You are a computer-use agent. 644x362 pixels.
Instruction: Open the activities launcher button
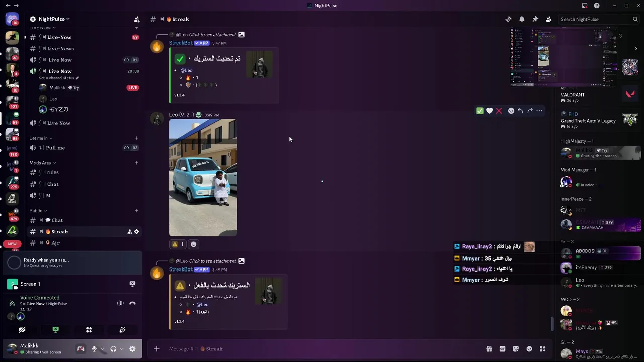coord(89,330)
